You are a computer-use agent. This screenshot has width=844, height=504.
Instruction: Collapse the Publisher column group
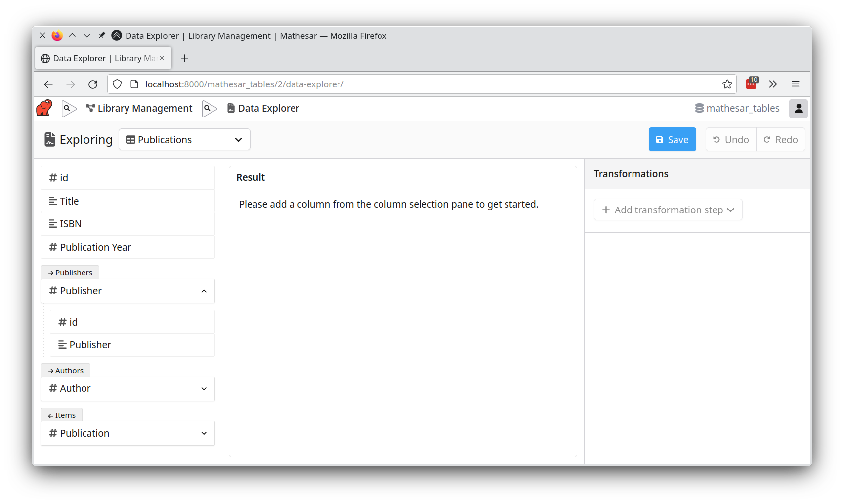click(x=204, y=291)
